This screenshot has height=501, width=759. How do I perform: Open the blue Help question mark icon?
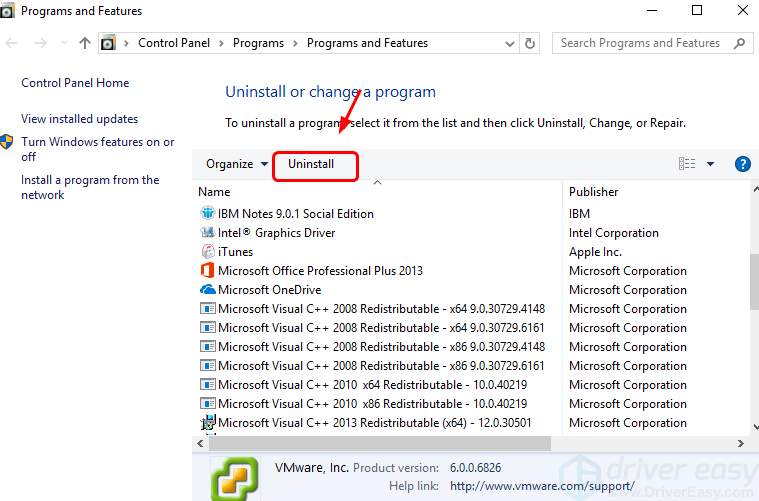click(743, 164)
